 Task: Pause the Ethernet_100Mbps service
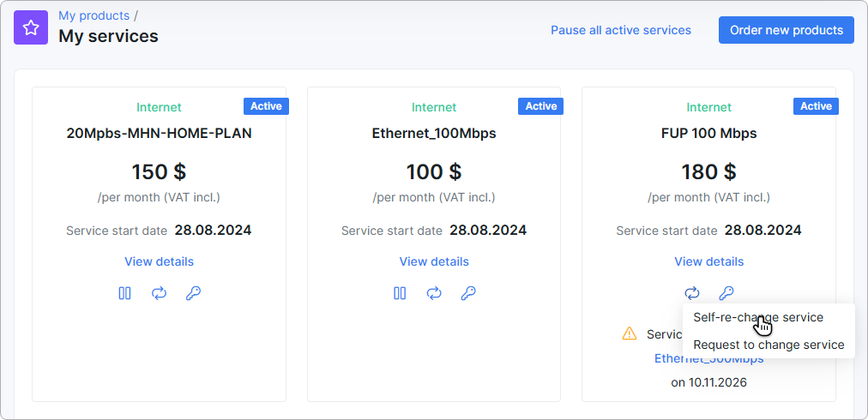[400, 293]
